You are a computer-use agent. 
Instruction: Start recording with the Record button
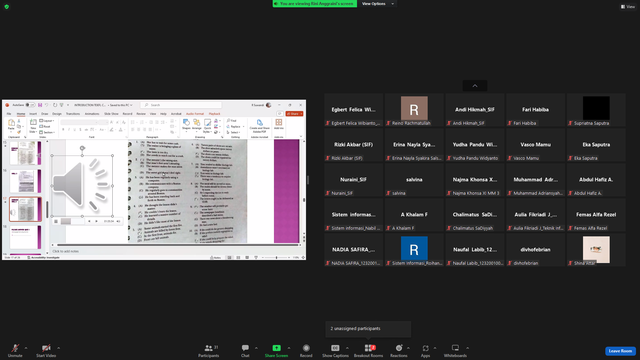pyautogui.click(x=306, y=351)
